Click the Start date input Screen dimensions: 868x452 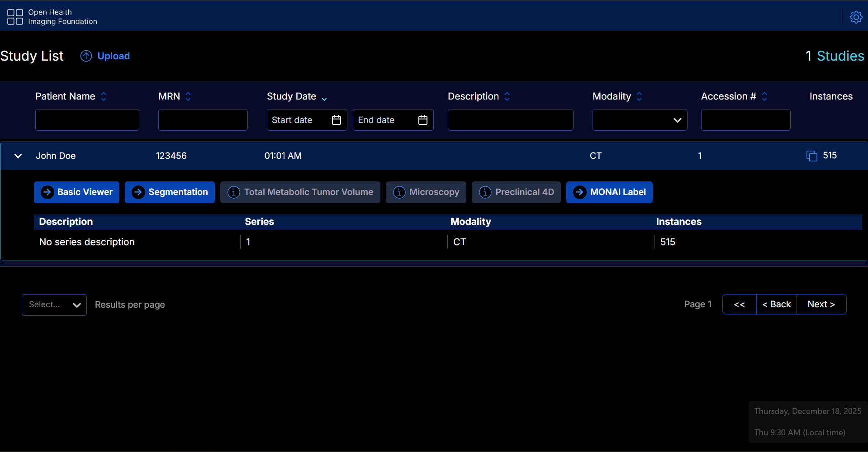(307, 120)
